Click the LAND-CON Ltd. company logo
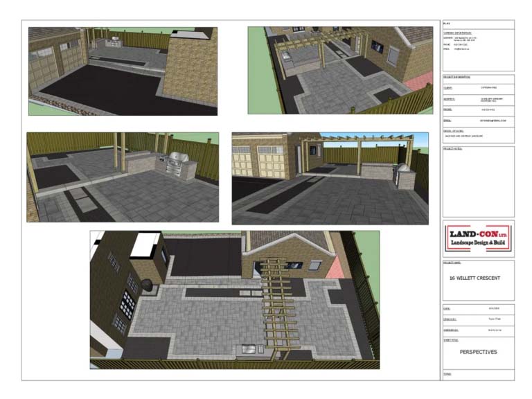This screenshot has height=399, width=532. 478,239
